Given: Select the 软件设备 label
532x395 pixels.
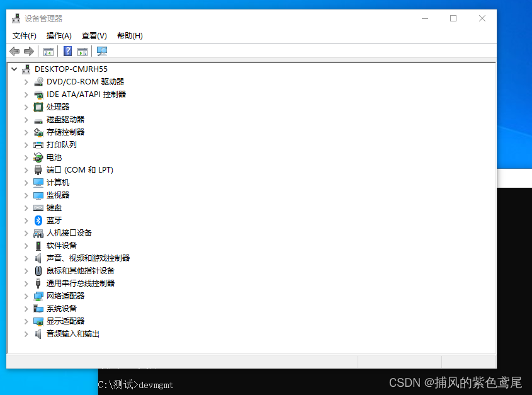Looking at the screenshot, I should (62, 246).
